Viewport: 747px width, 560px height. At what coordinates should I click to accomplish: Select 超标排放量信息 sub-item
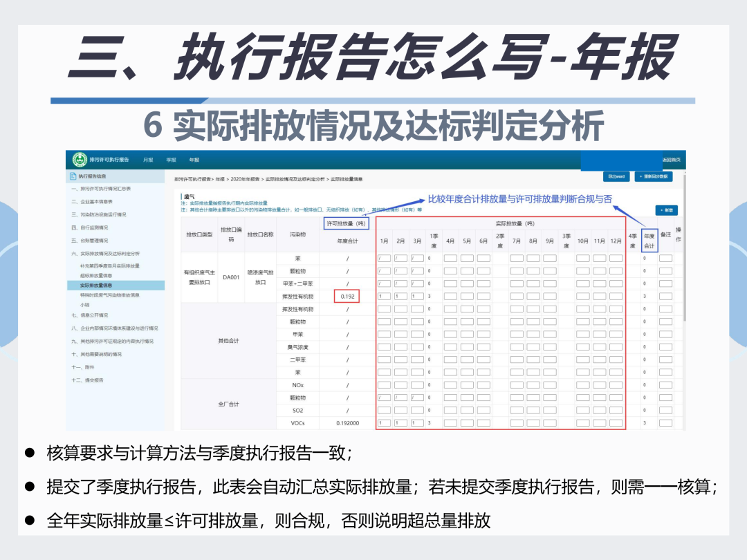pyautogui.click(x=95, y=276)
